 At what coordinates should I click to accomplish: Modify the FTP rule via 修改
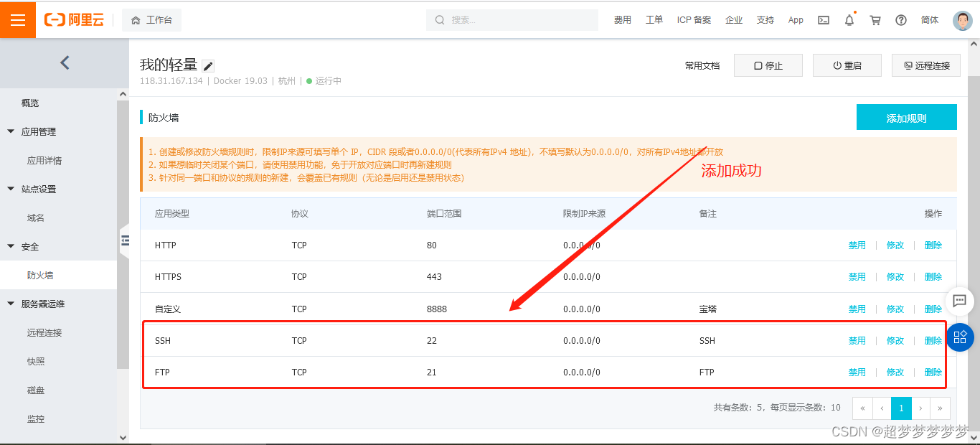click(895, 373)
